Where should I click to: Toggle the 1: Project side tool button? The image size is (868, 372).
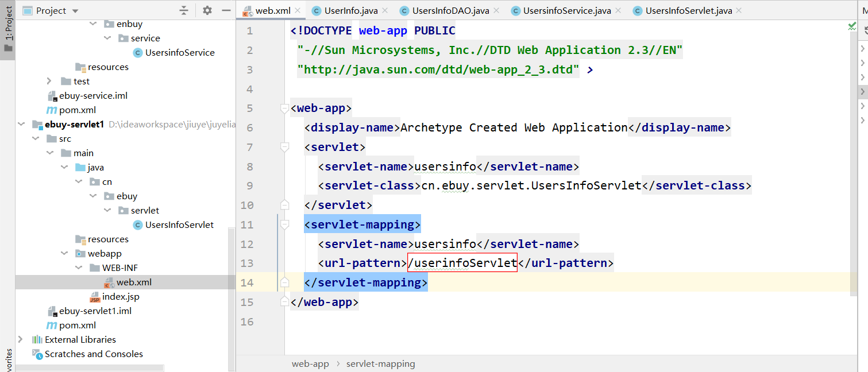click(x=8, y=29)
